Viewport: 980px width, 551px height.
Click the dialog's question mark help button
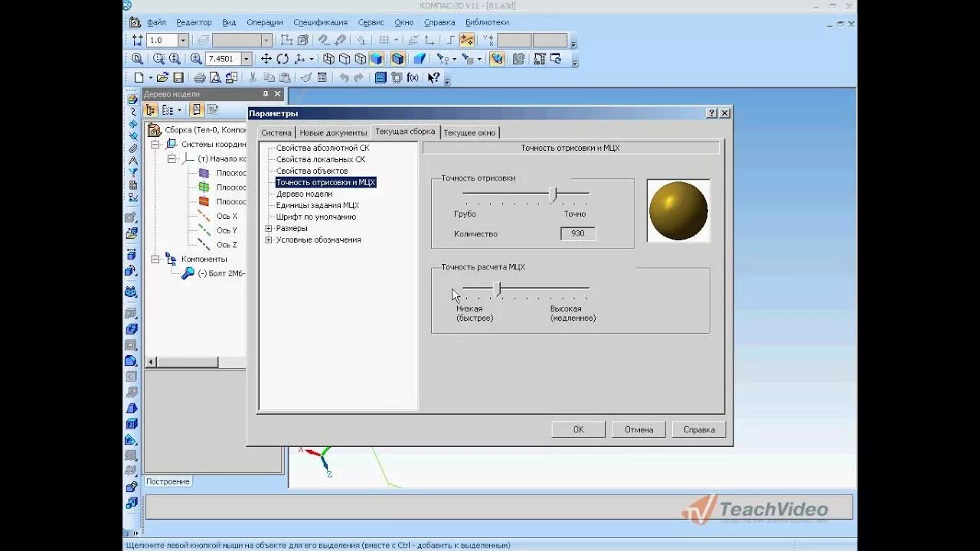click(x=712, y=112)
